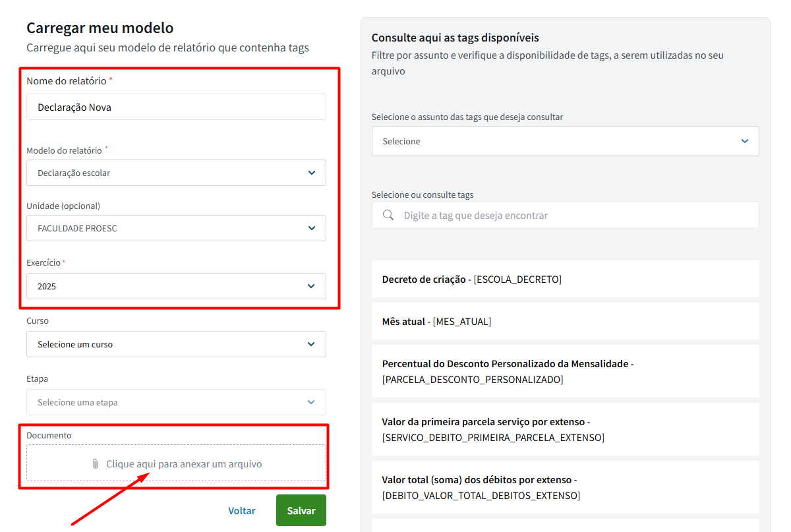Focus the tag search input field

[x=573, y=216]
